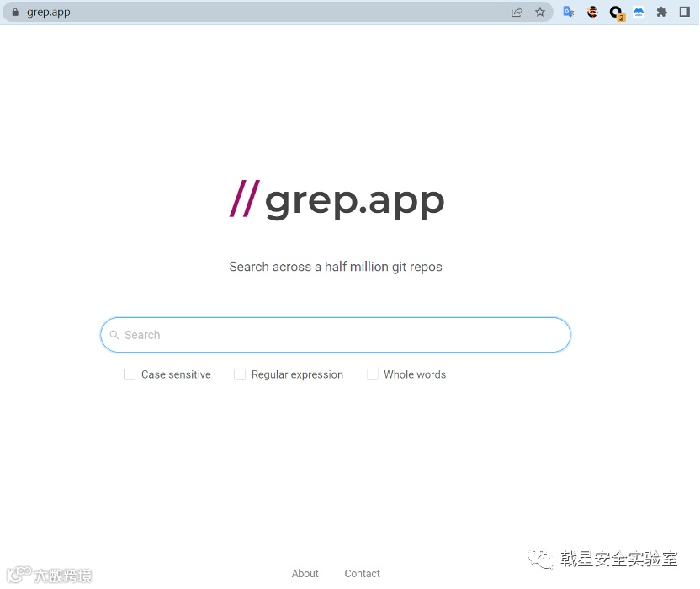This screenshot has height=589, width=700.
Task: Click the lock icon in the address bar
Action: [15, 12]
